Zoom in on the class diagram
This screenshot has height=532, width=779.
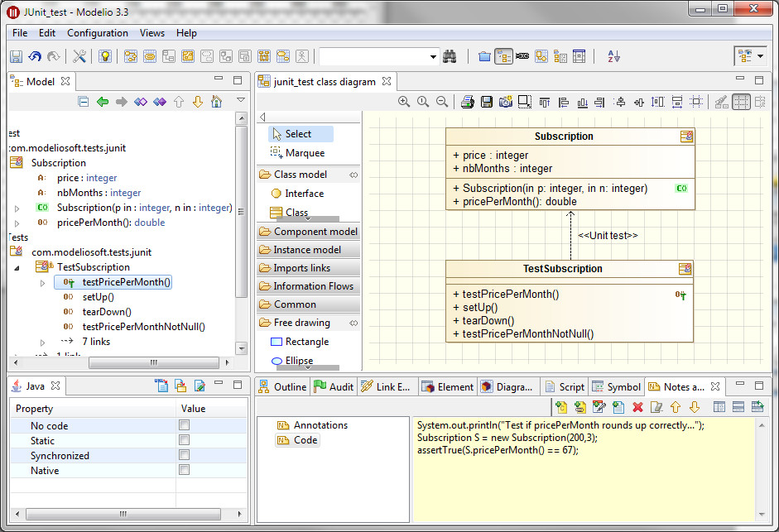pos(404,102)
